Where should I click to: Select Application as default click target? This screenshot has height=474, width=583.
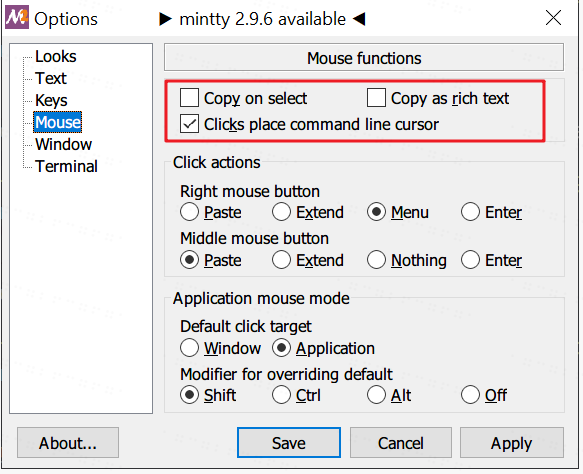point(323,348)
